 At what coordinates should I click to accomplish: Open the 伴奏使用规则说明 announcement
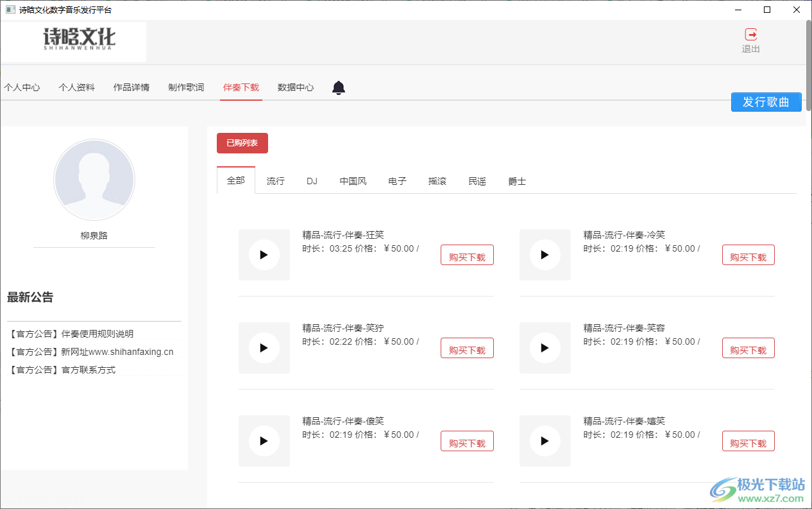point(97,334)
